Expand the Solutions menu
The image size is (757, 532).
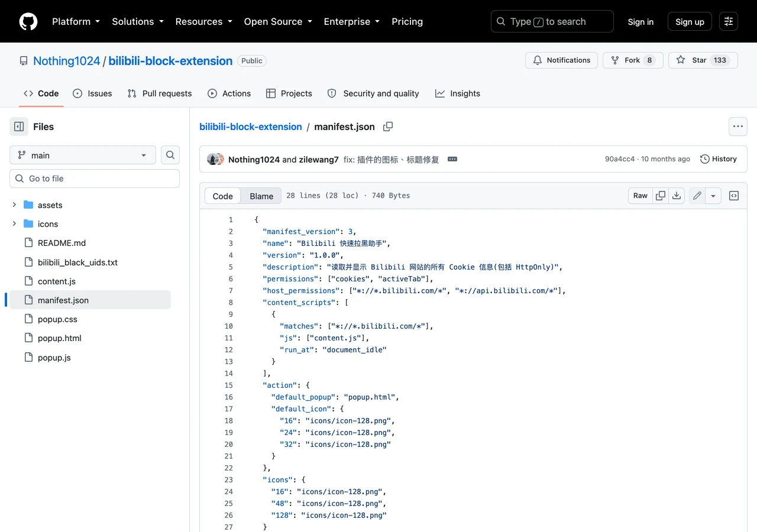(138, 21)
